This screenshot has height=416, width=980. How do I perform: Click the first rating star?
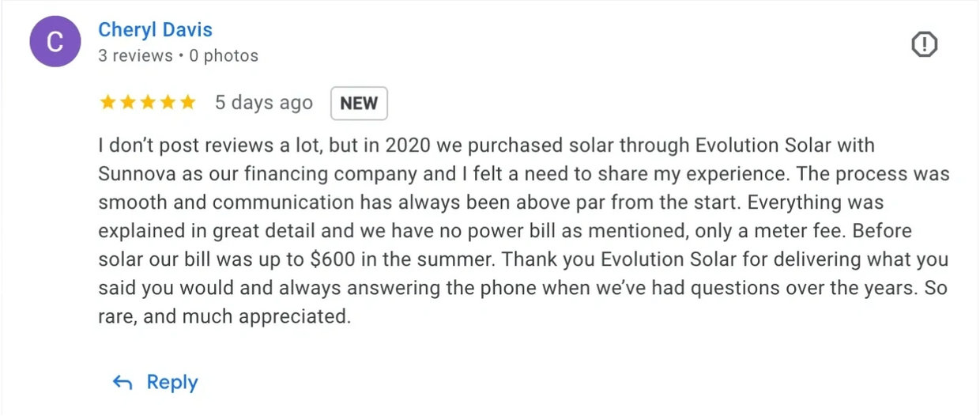point(107,103)
